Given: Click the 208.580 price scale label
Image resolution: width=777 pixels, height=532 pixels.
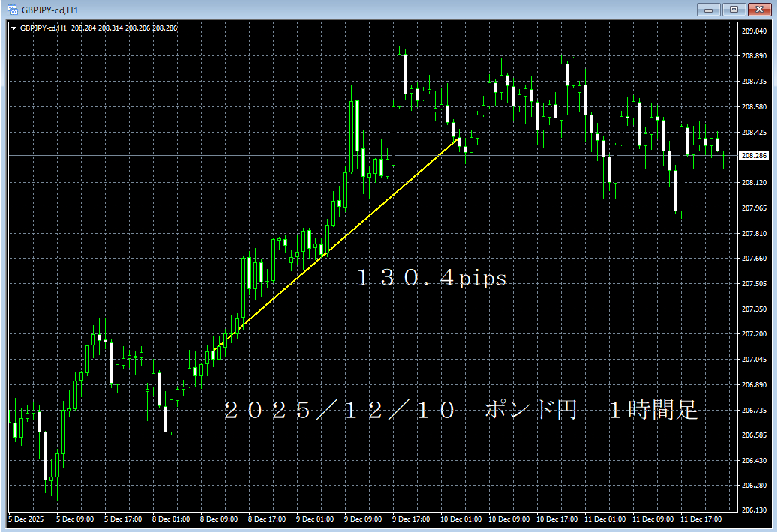Looking at the screenshot, I should [x=754, y=107].
